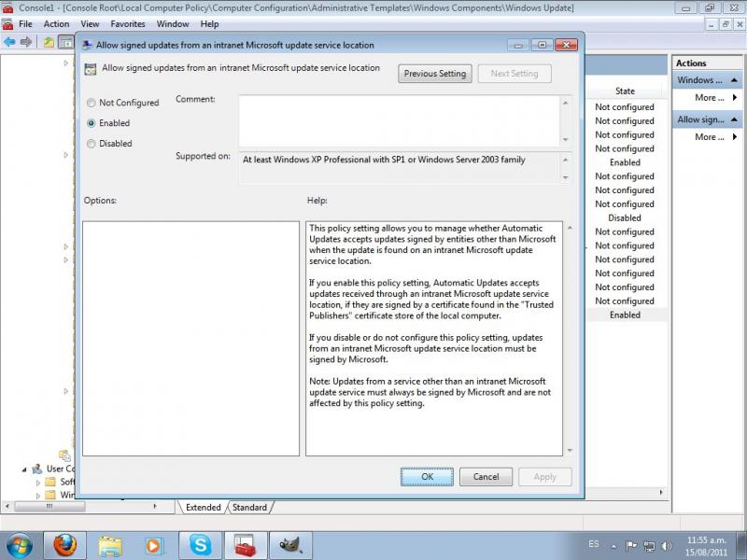This screenshot has height=560, width=747.
Task: Select the Not Configured radio button
Action: point(91,103)
